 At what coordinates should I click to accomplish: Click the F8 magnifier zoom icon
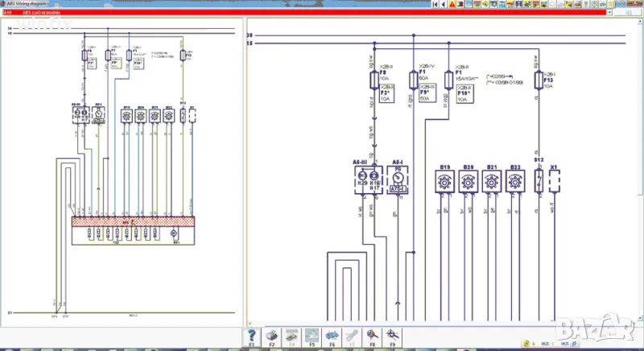371,335
